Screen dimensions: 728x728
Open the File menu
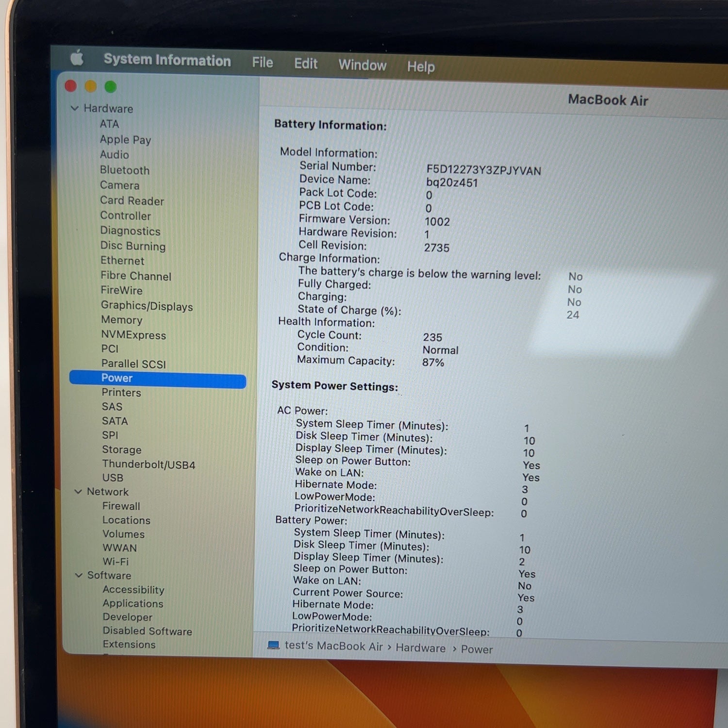tap(263, 63)
